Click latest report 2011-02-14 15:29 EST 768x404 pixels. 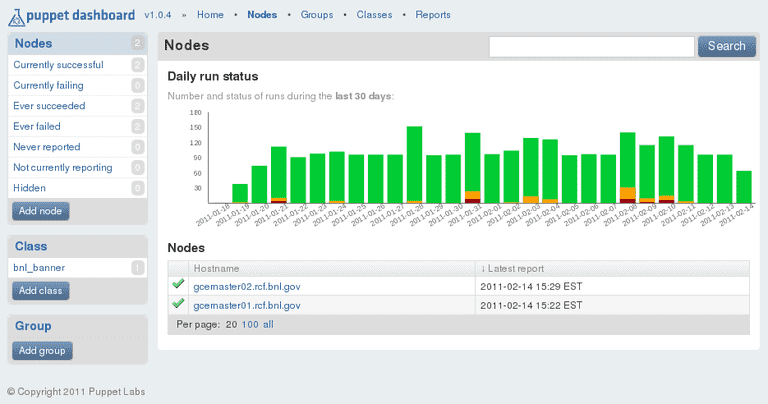tap(531, 286)
